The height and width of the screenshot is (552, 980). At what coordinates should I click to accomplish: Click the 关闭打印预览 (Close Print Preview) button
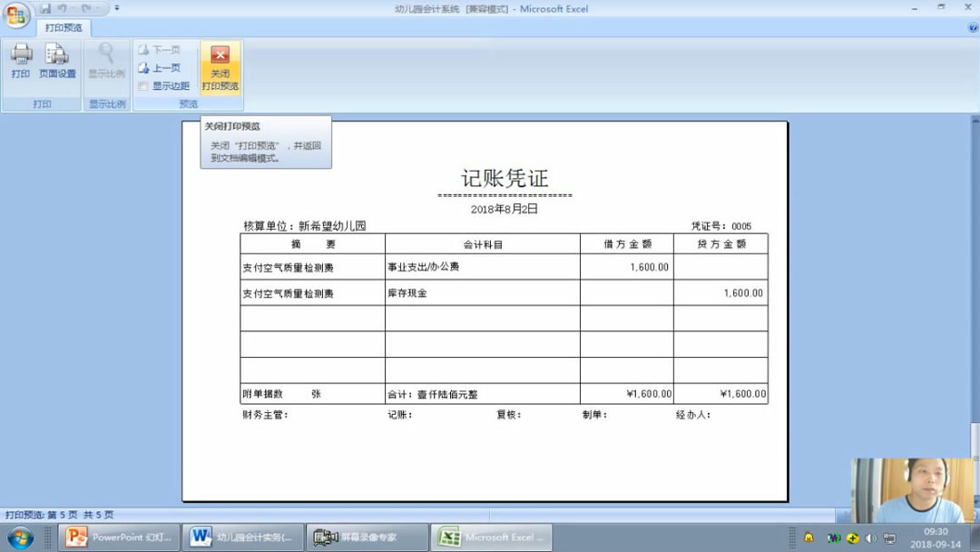click(219, 65)
